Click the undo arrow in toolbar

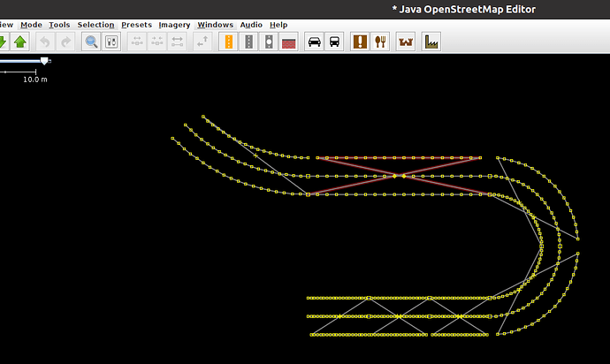click(45, 42)
